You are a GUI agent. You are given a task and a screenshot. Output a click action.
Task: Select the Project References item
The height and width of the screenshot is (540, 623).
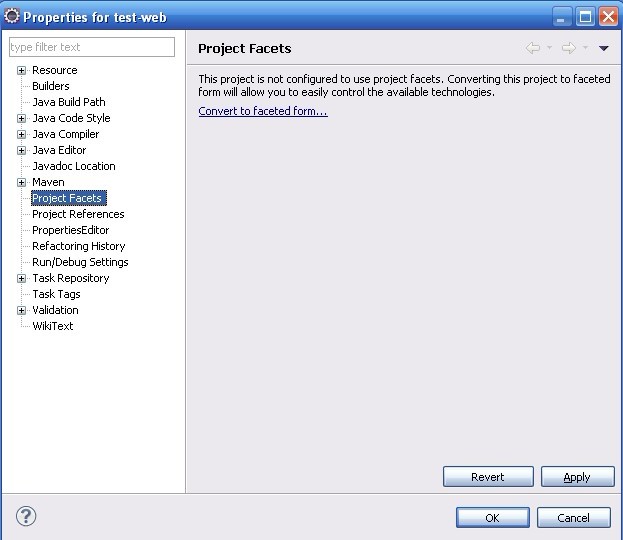78,214
